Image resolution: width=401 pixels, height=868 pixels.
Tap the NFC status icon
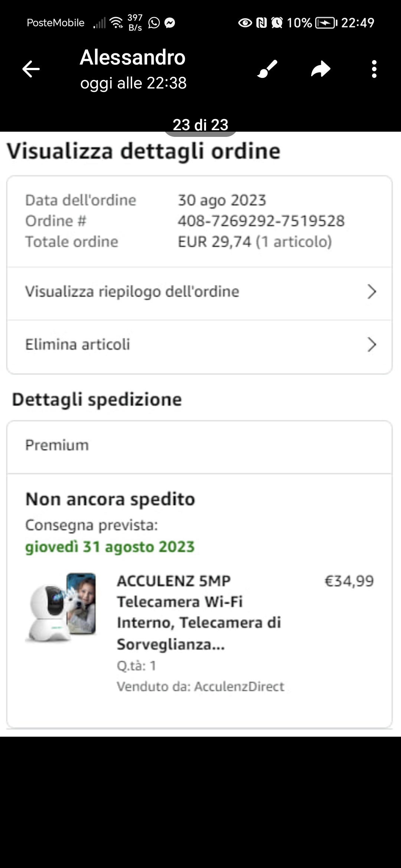[x=261, y=23]
